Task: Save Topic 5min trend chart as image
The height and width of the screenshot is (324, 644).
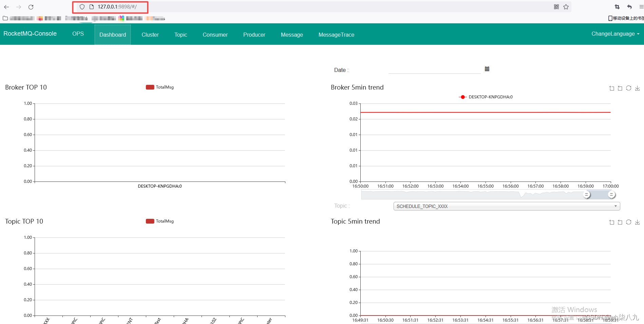Action: tap(637, 222)
